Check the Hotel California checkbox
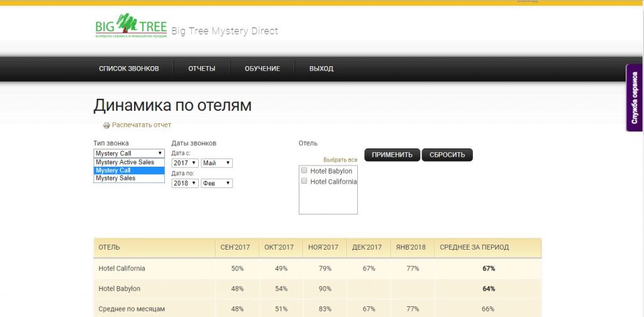 [304, 181]
